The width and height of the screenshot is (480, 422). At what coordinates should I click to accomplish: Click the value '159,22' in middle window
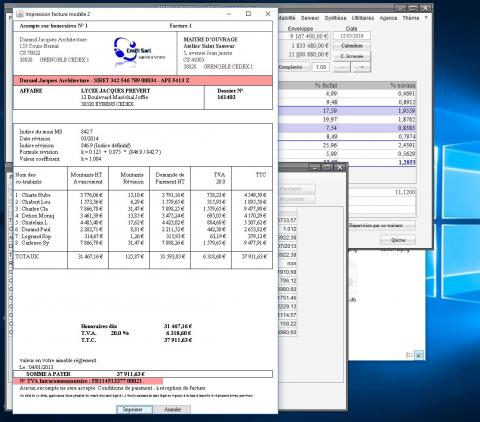[288, 324]
